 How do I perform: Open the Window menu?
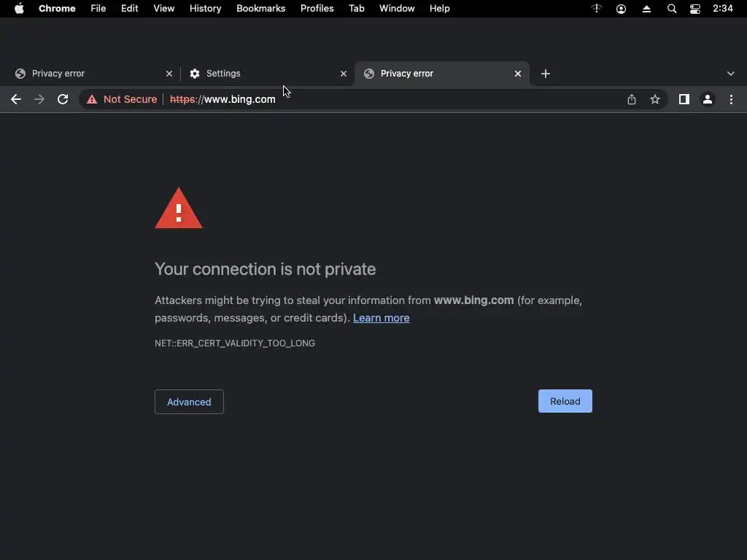(397, 9)
